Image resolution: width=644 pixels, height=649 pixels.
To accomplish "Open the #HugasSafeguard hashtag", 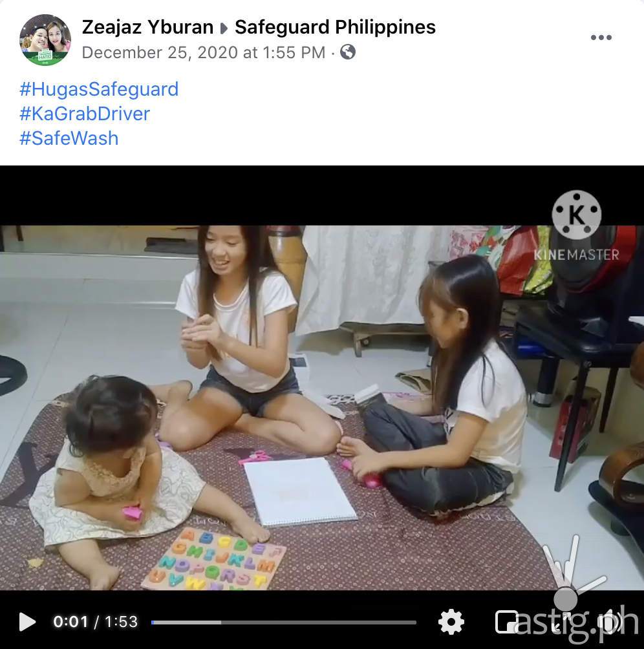I will 99,89.
